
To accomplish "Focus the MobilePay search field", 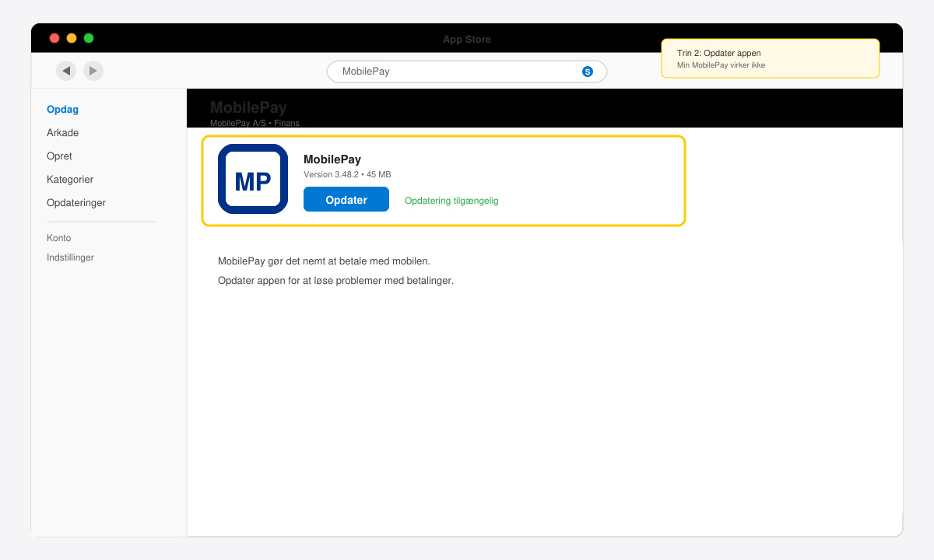I will [x=467, y=72].
